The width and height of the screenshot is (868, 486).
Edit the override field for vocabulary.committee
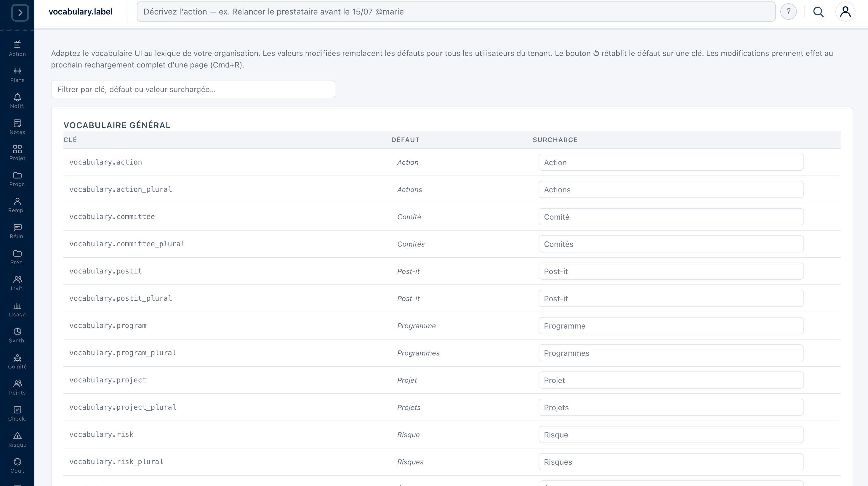[x=671, y=217]
